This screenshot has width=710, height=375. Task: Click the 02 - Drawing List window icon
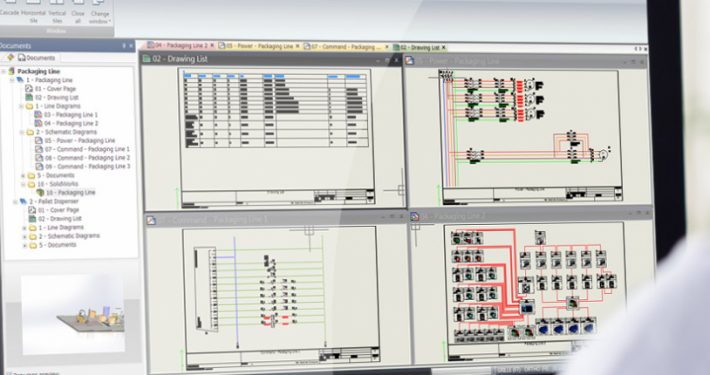click(x=146, y=58)
